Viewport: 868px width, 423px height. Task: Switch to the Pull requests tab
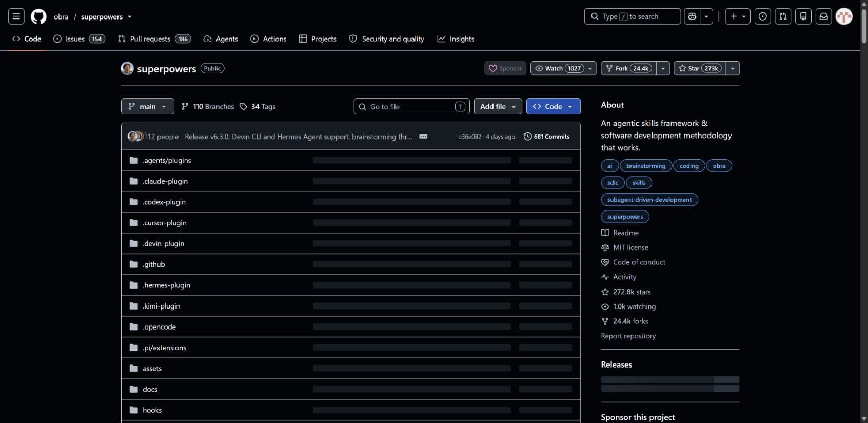point(154,39)
